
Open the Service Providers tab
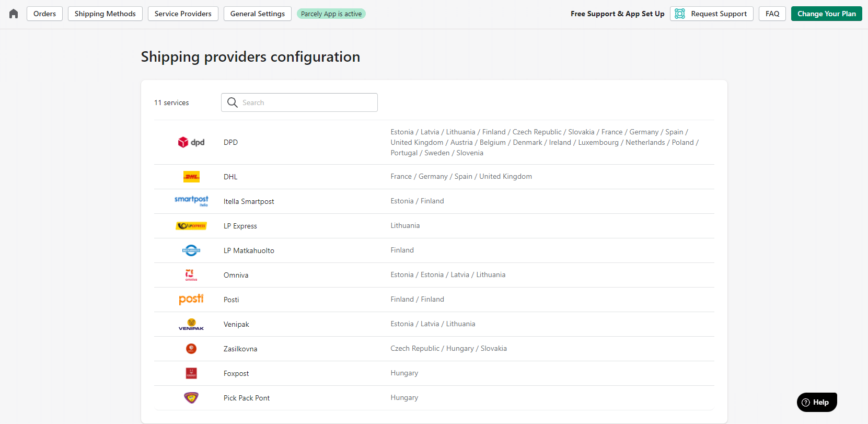(183, 14)
